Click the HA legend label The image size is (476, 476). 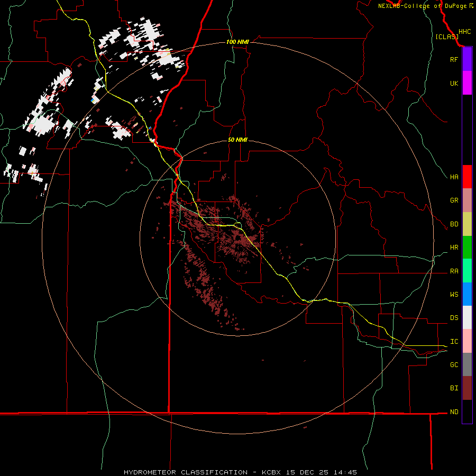pyautogui.click(x=454, y=177)
